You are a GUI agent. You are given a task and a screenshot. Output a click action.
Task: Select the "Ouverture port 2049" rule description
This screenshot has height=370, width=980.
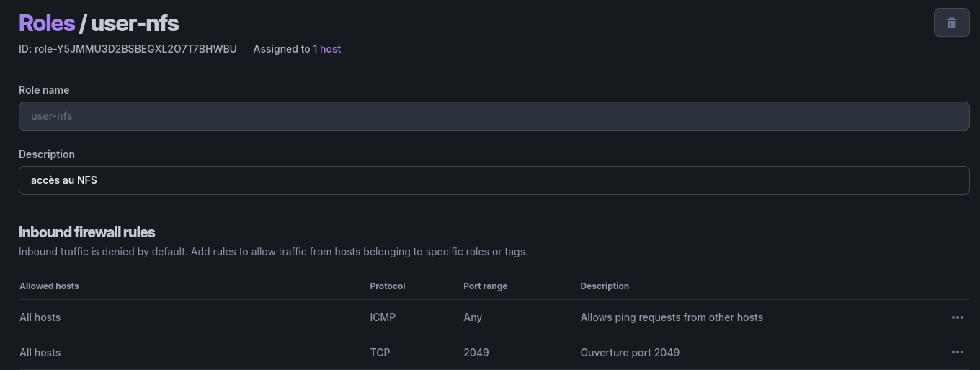pos(630,353)
